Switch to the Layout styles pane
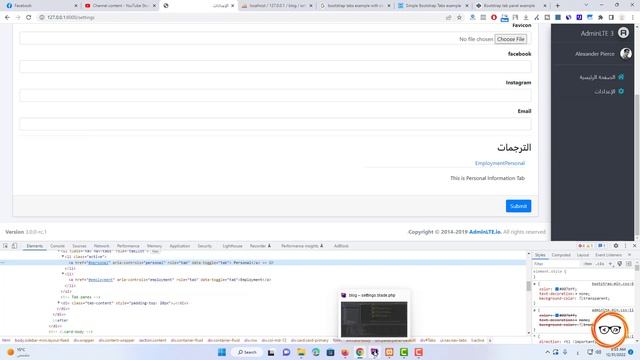 [x=583, y=255]
